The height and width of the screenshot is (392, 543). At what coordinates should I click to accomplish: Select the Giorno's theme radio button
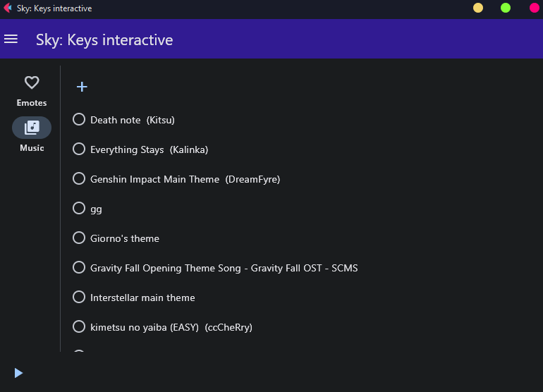pos(79,238)
